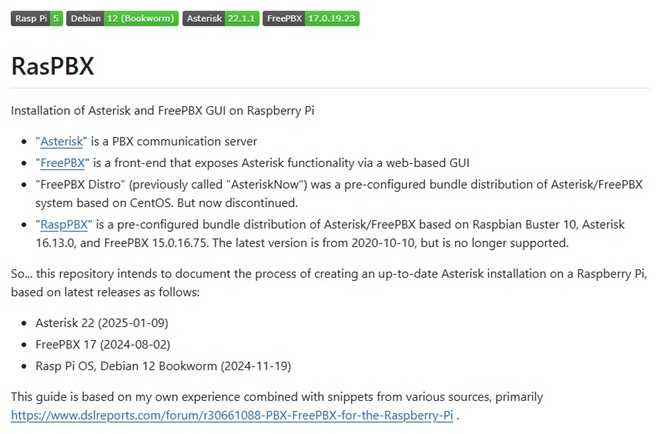Click the RasPBX page heading
Image resolution: width=660 pixels, height=434 pixels.
tap(52, 66)
